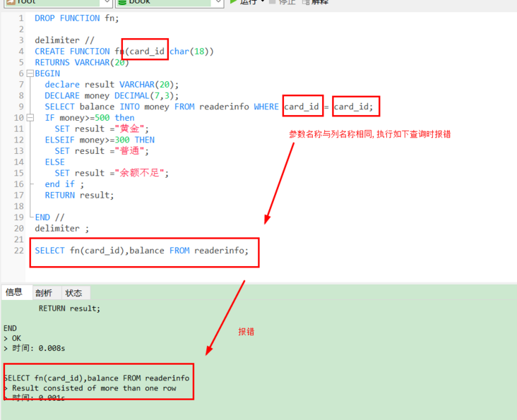
Task: Switch to the 剖析 tab
Action: pos(44,293)
